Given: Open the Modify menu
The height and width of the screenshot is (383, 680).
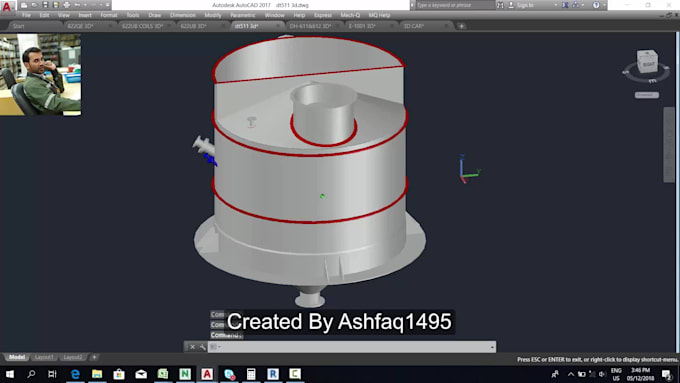Looking at the screenshot, I should pos(212,15).
